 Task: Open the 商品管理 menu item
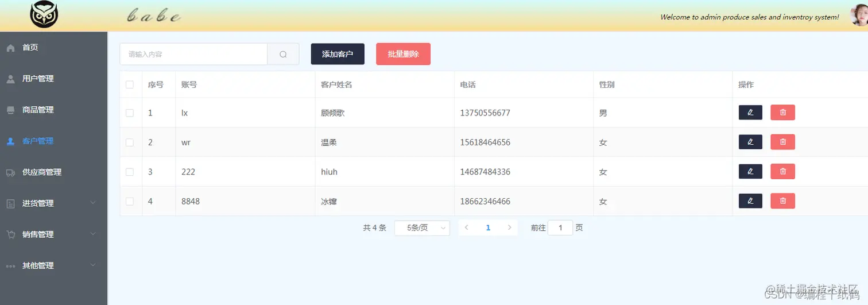[53, 110]
